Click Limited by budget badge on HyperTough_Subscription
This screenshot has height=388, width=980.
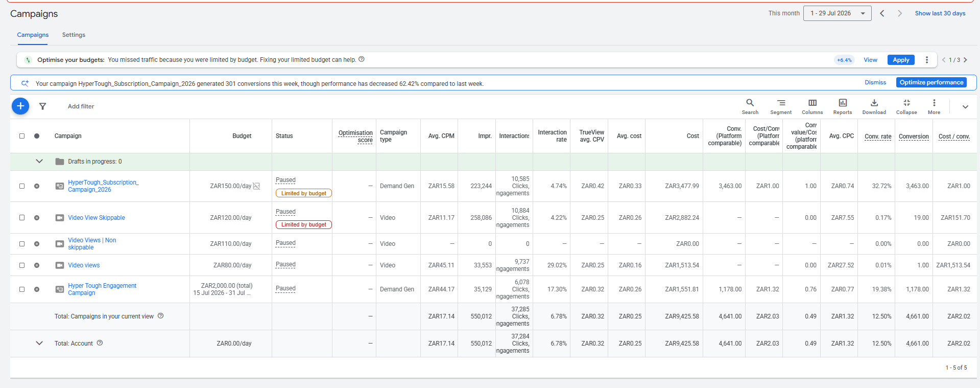tap(303, 193)
